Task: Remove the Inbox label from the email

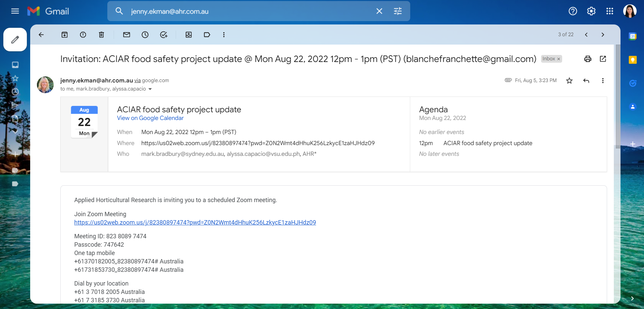Action: tap(559, 59)
